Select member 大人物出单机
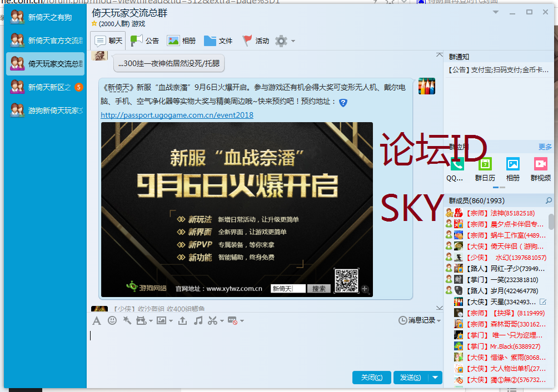 (496, 369)
